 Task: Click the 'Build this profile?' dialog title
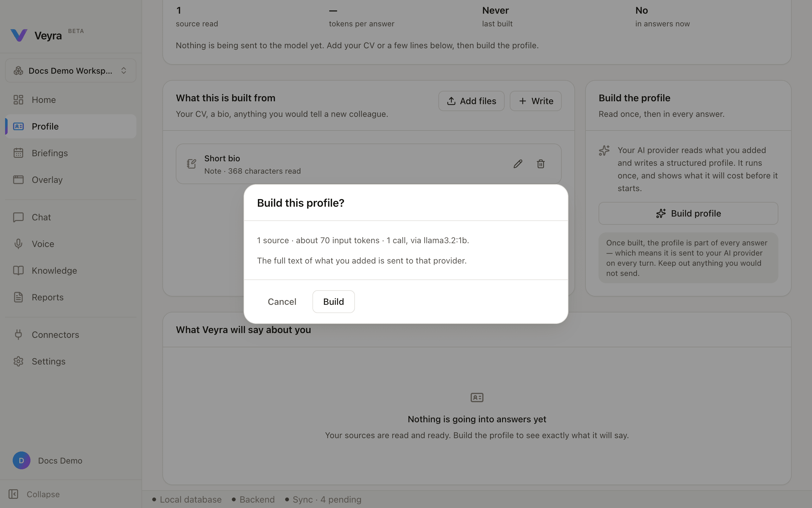click(301, 203)
